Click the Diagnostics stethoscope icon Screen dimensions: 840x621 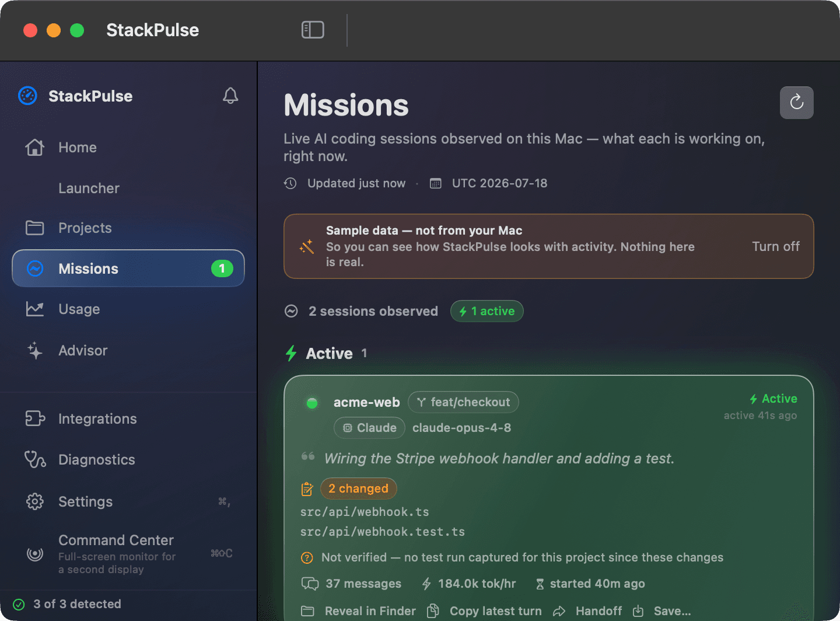point(35,459)
